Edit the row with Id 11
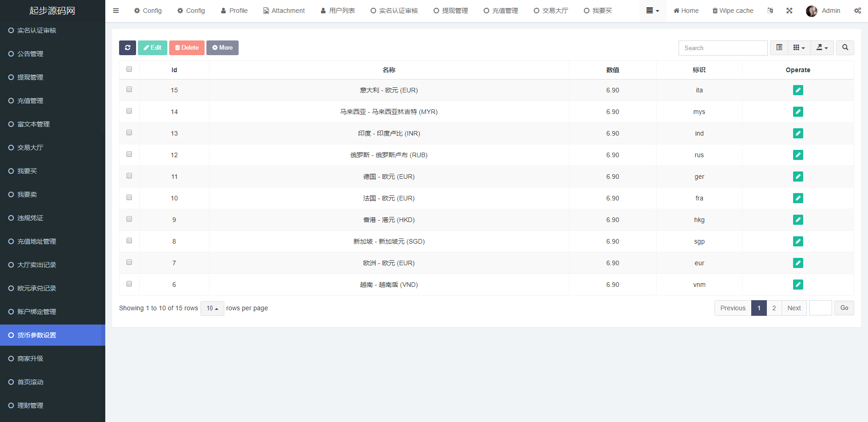The width and height of the screenshot is (868, 422). [x=798, y=177]
